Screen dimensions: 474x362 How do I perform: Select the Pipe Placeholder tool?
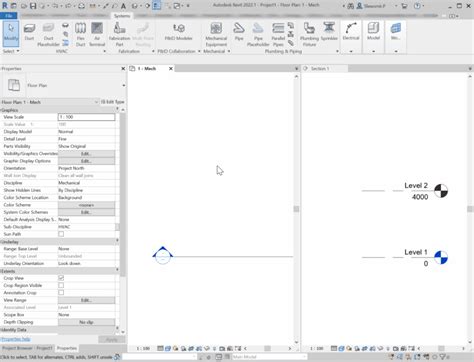[258, 34]
